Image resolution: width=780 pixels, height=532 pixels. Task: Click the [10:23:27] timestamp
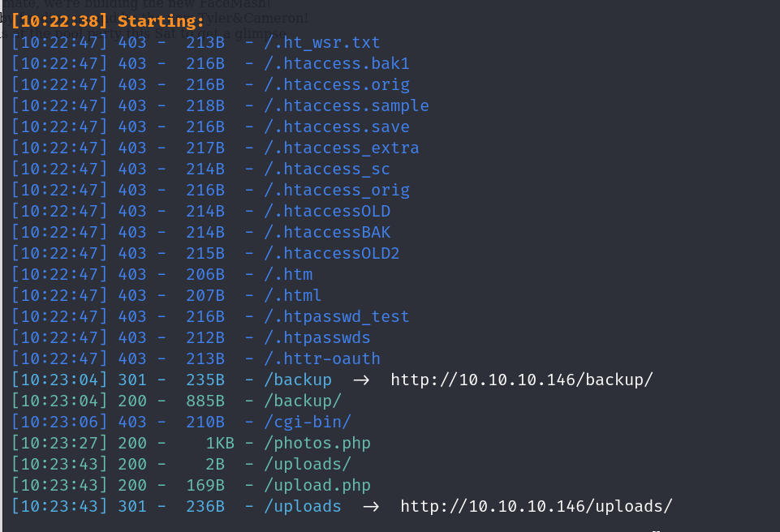[x=60, y=443]
